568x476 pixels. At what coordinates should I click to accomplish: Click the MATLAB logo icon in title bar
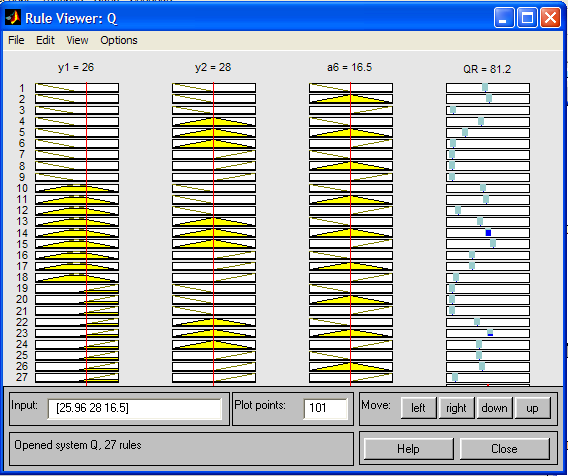[13, 18]
